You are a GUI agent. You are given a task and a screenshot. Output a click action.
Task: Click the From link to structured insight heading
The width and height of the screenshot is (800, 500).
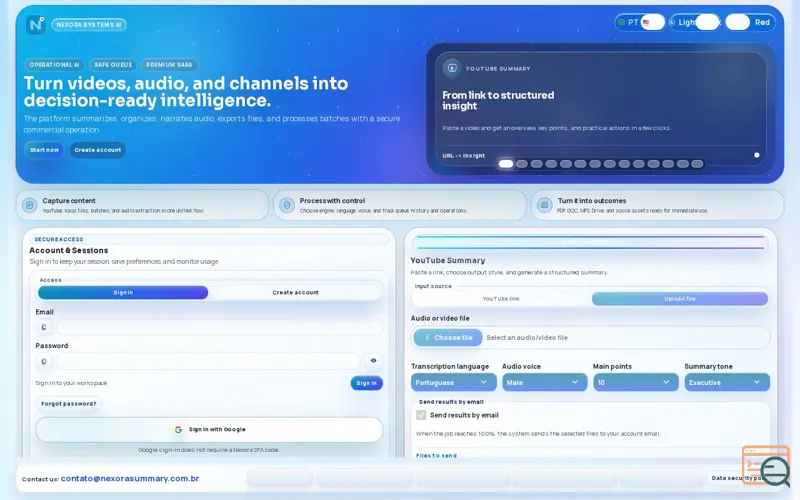tap(498, 101)
